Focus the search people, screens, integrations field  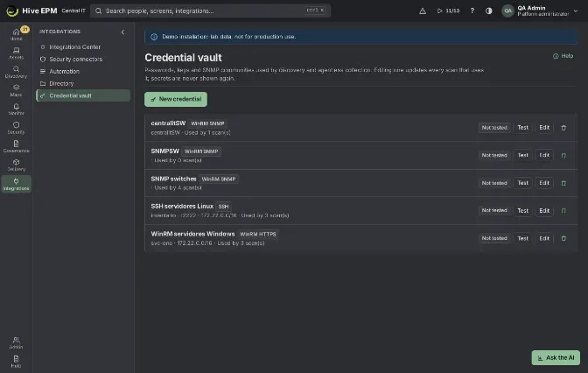(210, 11)
